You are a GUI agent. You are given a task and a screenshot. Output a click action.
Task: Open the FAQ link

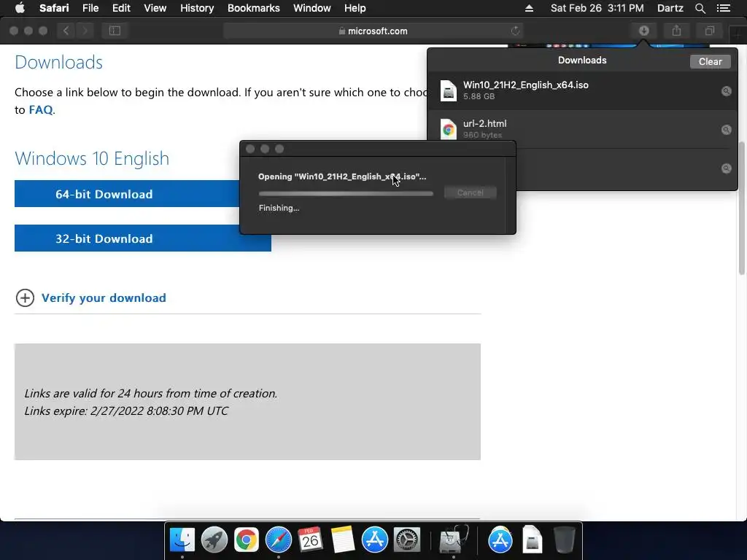pos(41,109)
